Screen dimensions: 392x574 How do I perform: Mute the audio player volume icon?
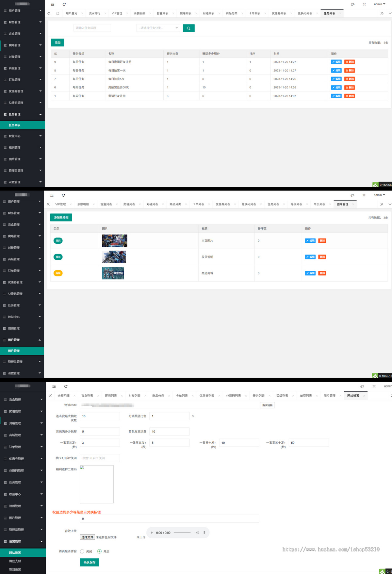click(x=197, y=533)
